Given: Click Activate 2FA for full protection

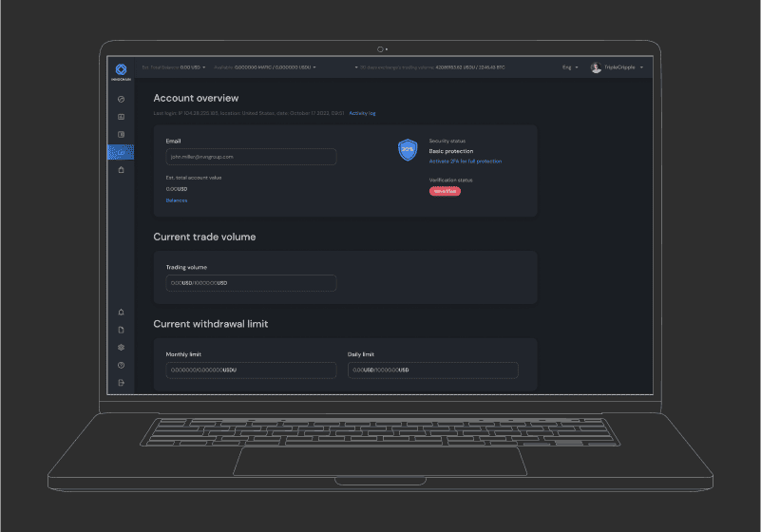Looking at the screenshot, I should click(466, 161).
